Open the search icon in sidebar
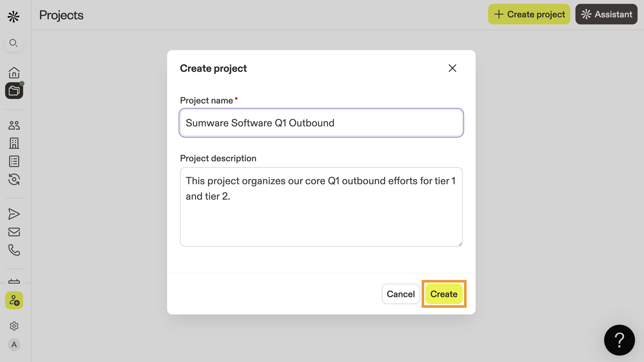This screenshot has width=644, height=362. (14, 43)
